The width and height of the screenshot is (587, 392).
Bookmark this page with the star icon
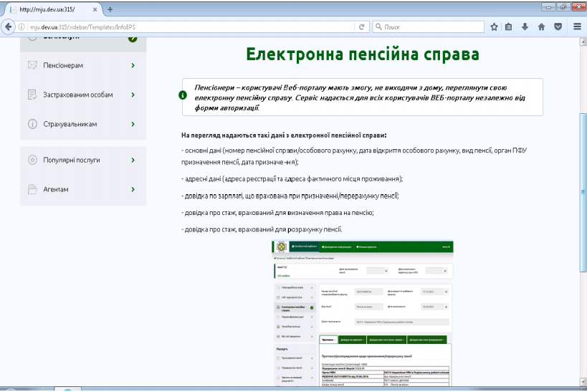click(x=494, y=27)
